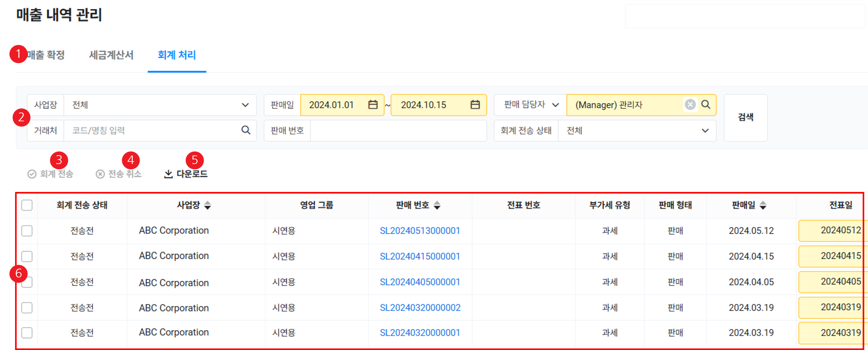Sort table by 사업장 column arrows
Image resolution: width=868 pixels, height=350 pixels.
point(208,205)
